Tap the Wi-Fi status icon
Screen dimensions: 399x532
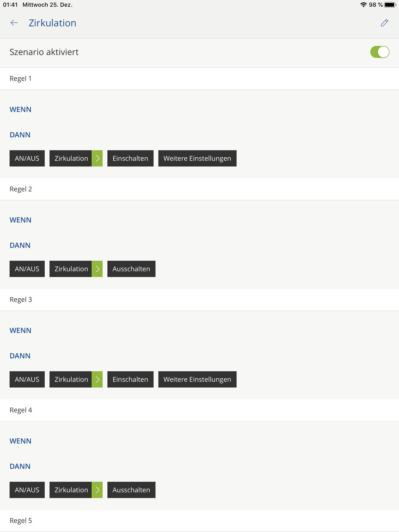coord(363,5)
